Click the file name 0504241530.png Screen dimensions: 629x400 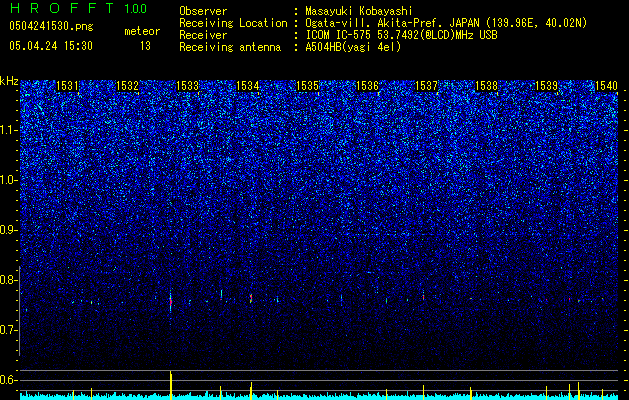click(51, 26)
